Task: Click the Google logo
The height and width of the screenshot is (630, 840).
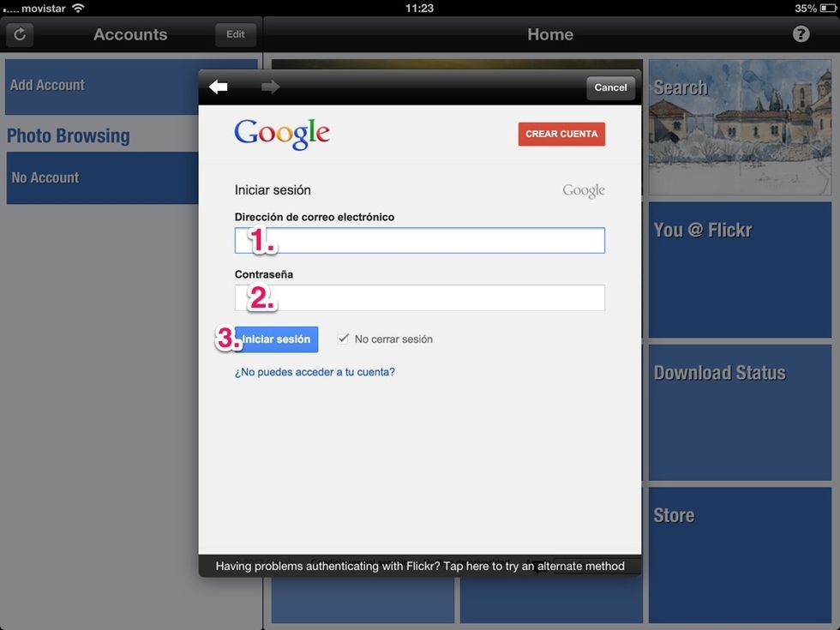Action: pyautogui.click(x=282, y=134)
